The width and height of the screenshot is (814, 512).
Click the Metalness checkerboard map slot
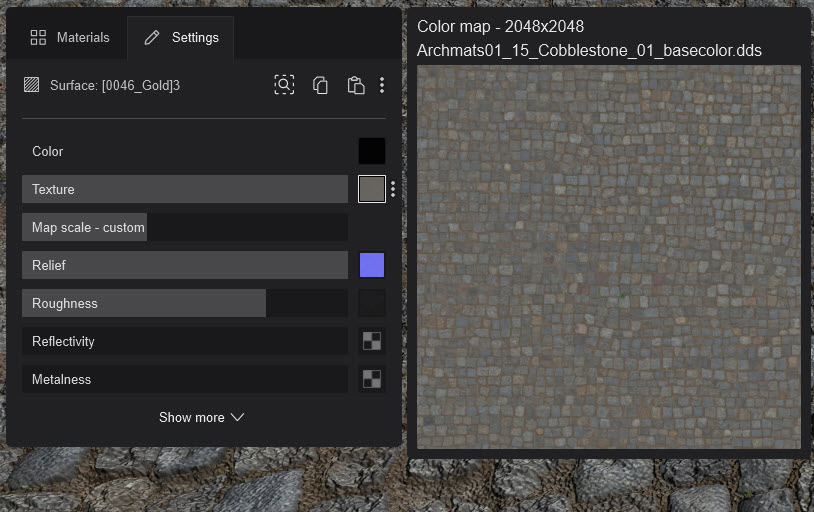point(372,379)
